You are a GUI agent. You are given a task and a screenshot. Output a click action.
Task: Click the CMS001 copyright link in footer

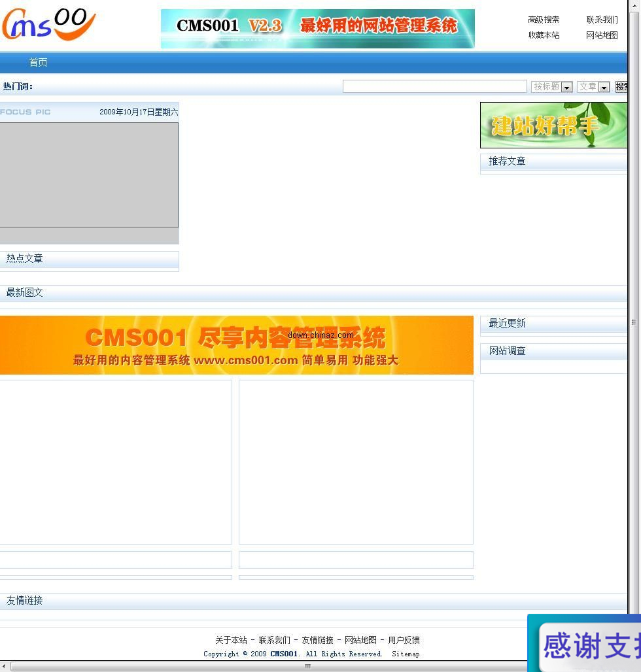(284, 654)
